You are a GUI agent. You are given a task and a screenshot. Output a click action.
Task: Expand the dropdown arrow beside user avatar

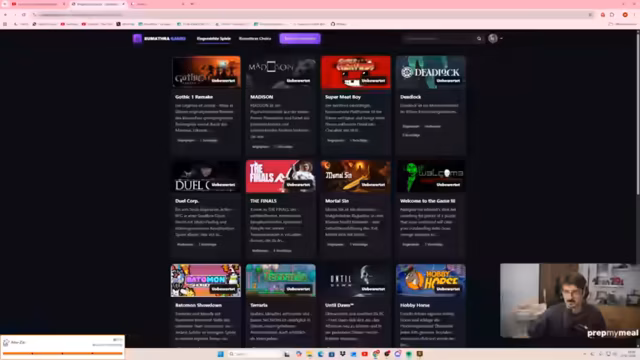501,38
